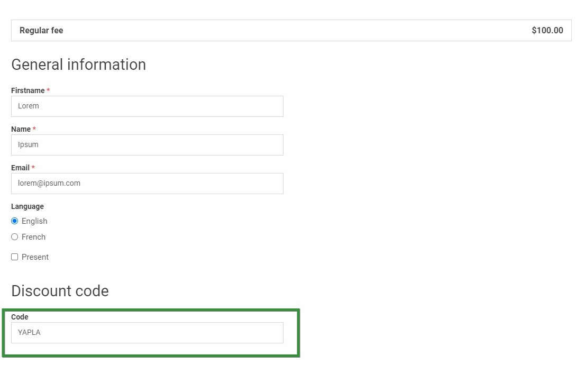The height and width of the screenshot is (392, 585).
Task: Click the discount Code input field
Action: tap(147, 333)
